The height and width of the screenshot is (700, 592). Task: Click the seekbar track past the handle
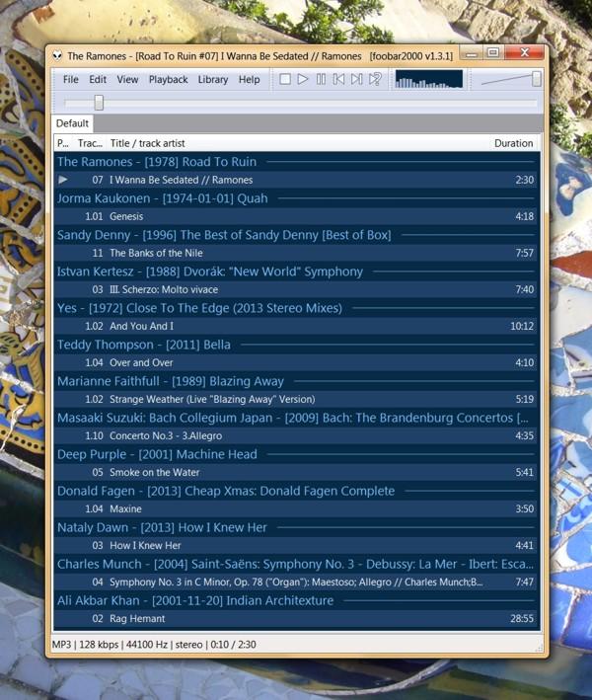coord(321,103)
